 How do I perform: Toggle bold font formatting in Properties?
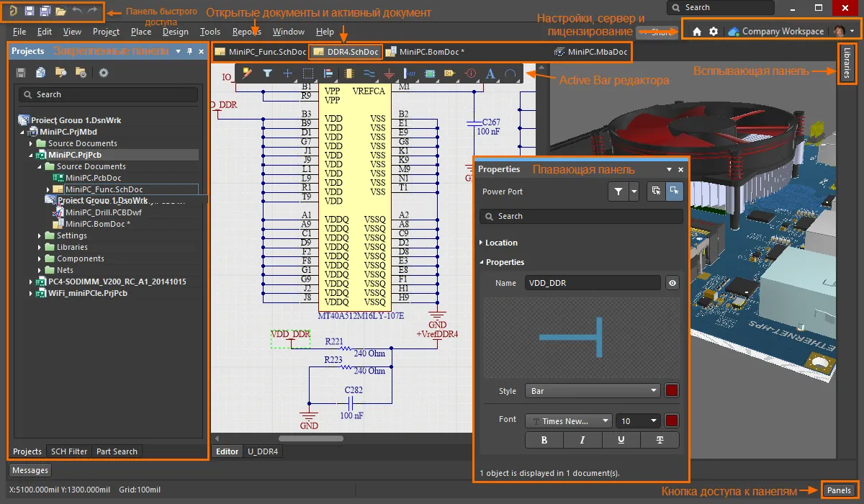544,440
